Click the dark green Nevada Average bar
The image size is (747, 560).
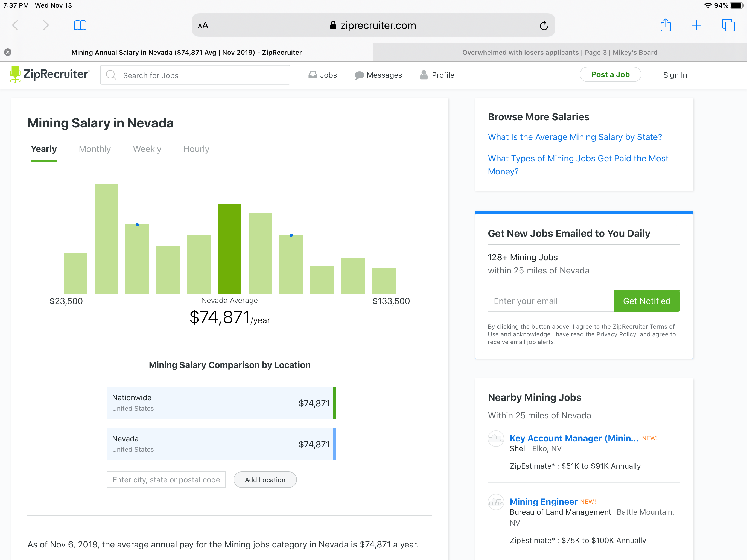point(229,249)
